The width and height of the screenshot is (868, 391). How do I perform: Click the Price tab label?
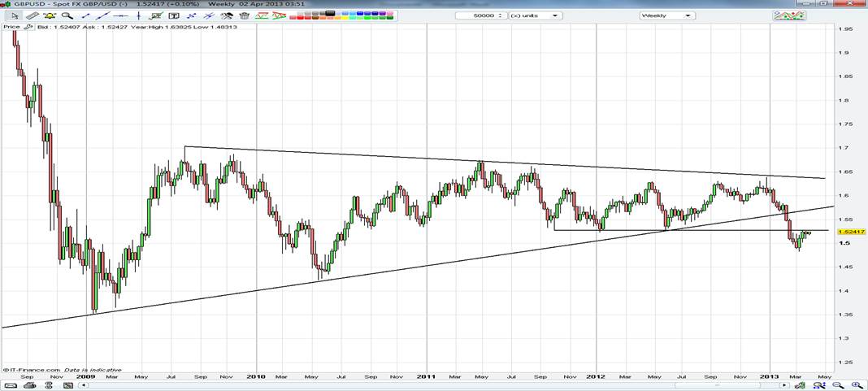pos(11,27)
